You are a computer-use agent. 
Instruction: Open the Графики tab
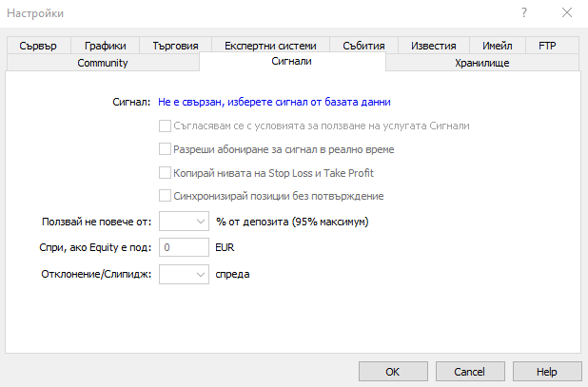click(x=105, y=46)
